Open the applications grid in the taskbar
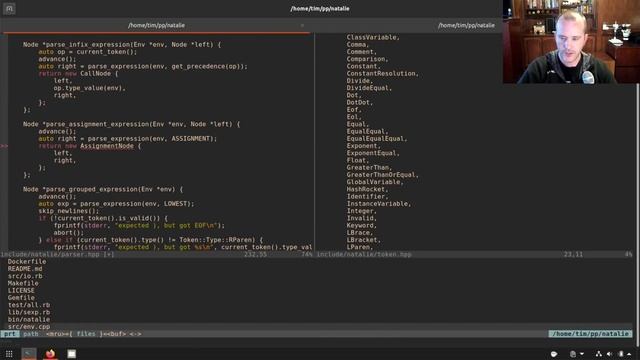The height and width of the screenshot is (360, 640). click(x=9, y=354)
